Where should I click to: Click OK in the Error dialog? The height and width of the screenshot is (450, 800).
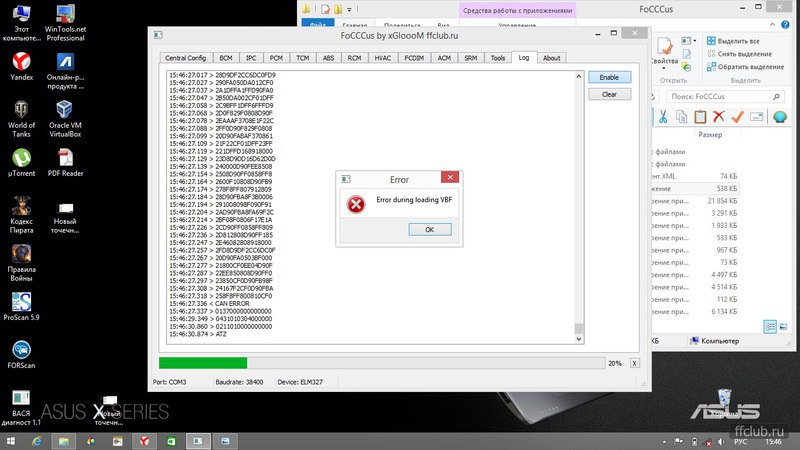(x=430, y=230)
